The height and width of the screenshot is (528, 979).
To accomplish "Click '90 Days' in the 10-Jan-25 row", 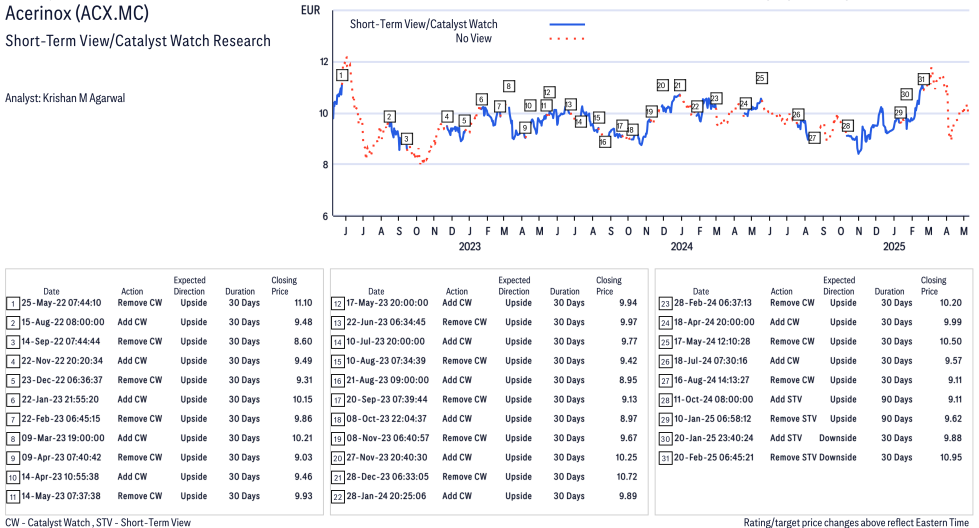I will point(897,419).
